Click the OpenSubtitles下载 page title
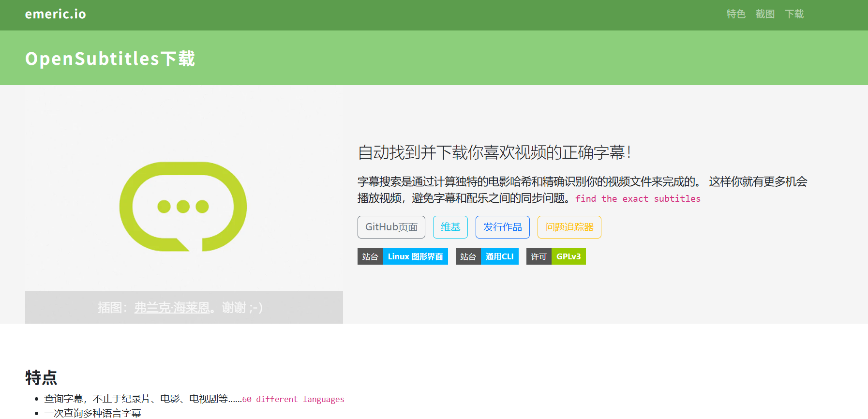868x419 pixels. point(110,59)
